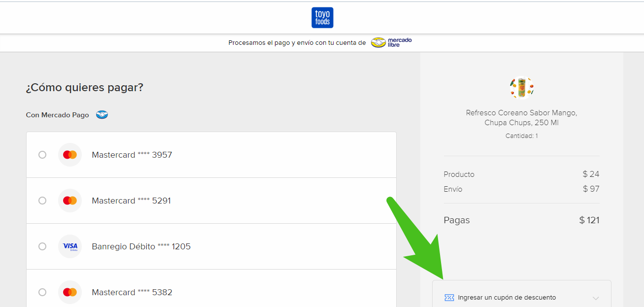The width and height of the screenshot is (644, 307).
Task: Click Visa Débito logo for Banregio card
Action: pyautogui.click(x=70, y=246)
